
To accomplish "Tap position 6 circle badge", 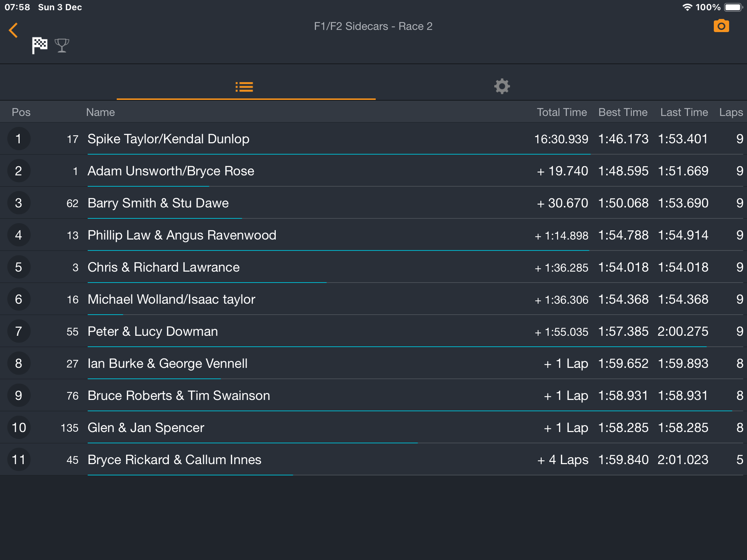I will pos(19,299).
